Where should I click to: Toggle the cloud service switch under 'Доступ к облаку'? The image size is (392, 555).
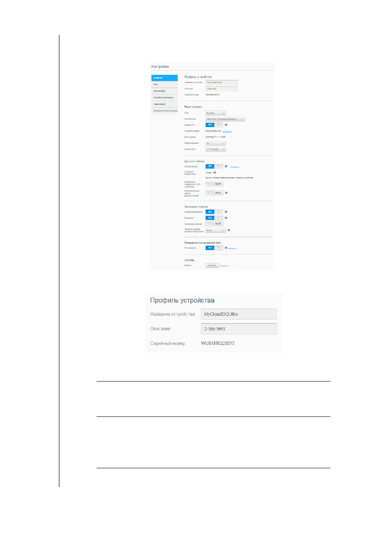pyautogui.click(x=214, y=166)
